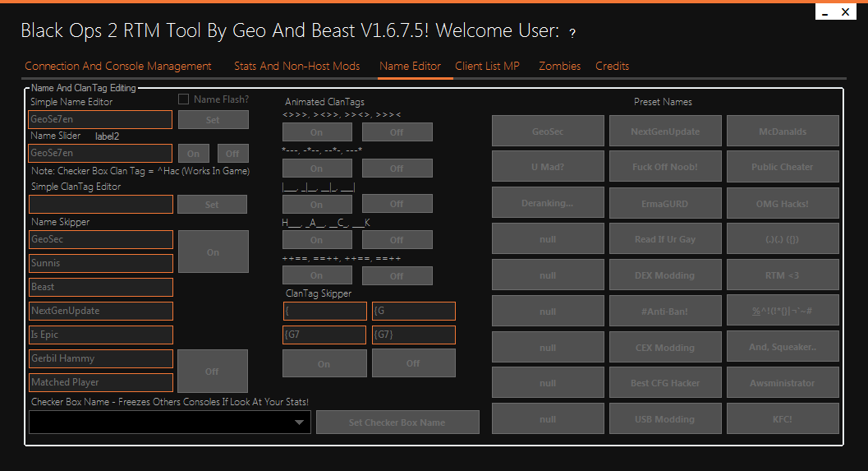
Task: Turn Off the ClanTag Skipper
Action: coord(414,363)
